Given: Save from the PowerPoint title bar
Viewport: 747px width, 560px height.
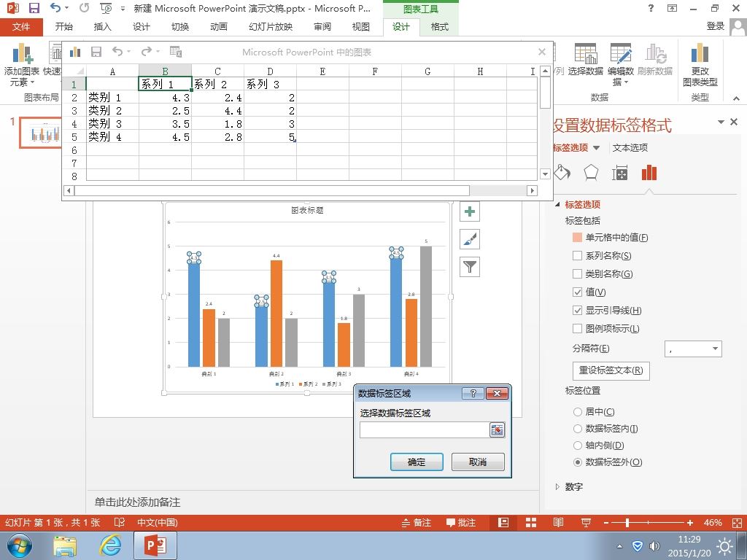Looking at the screenshot, I should tap(34, 8).
